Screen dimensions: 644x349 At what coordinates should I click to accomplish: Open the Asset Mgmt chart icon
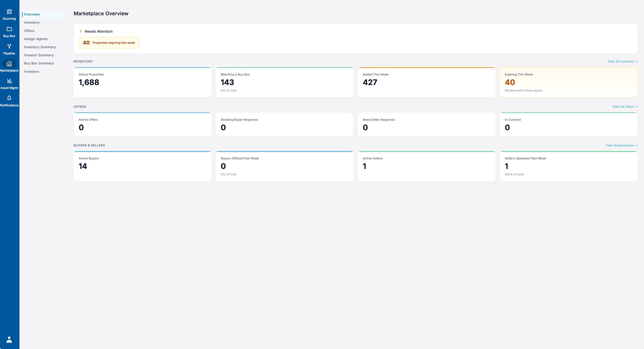pyautogui.click(x=9, y=81)
